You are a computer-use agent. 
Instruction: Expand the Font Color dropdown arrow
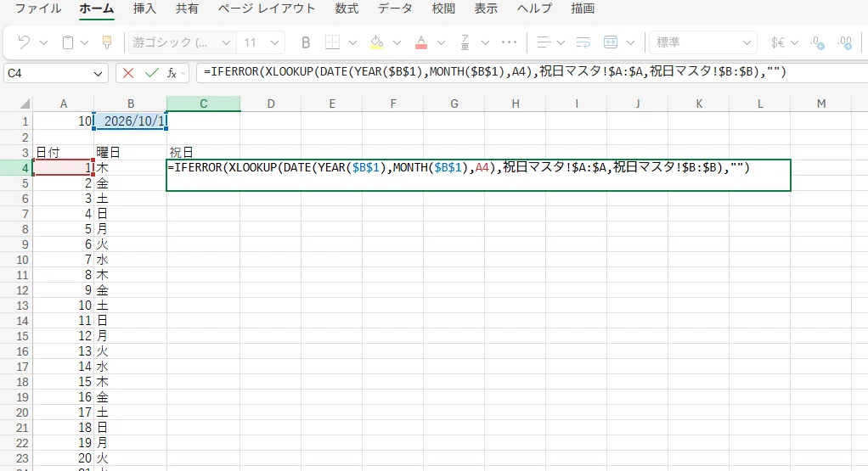(x=441, y=42)
